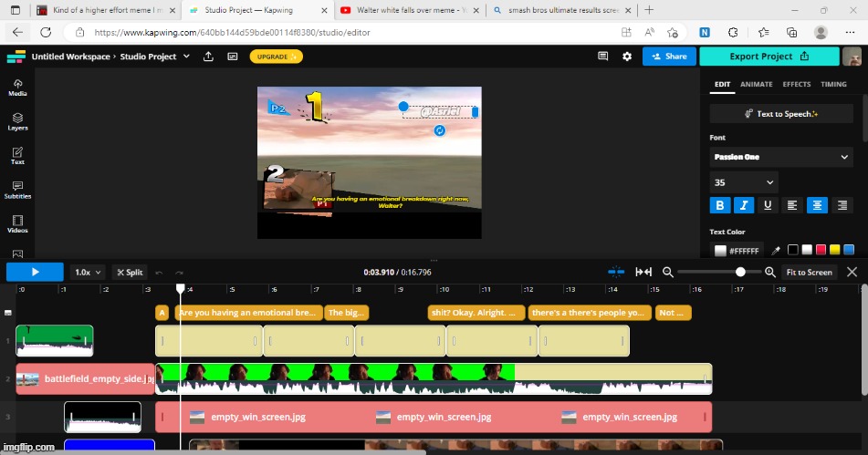
Task: Click the Export Project button
Action: pyautogui.click(x=769, y=57)
